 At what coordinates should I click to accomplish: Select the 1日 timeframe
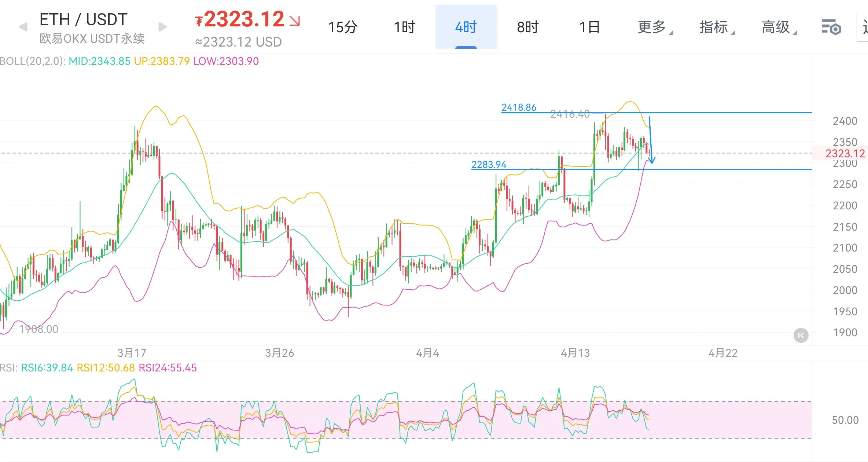(x=589, y=27)
